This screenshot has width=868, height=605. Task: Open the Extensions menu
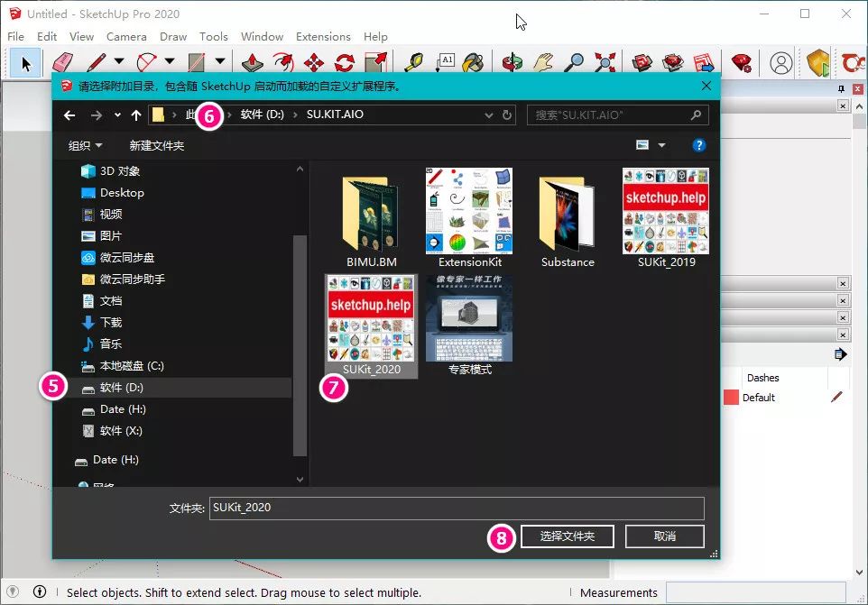(x=323, y=36)
